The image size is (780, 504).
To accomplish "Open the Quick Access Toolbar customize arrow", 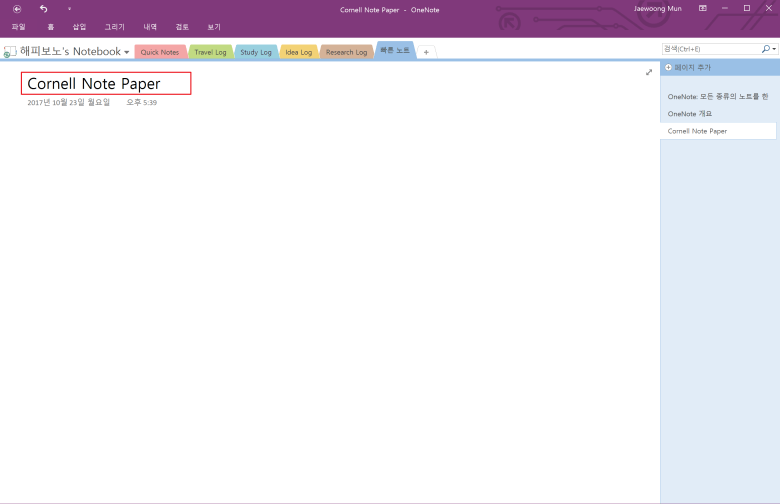I will pos(69,9).
